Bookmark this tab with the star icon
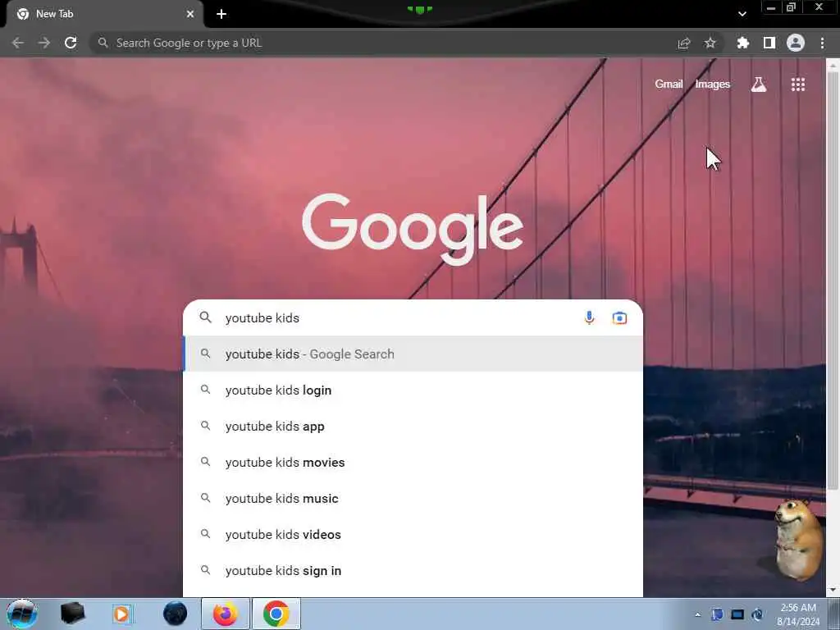The image size is (840, 630). point(710,43)
